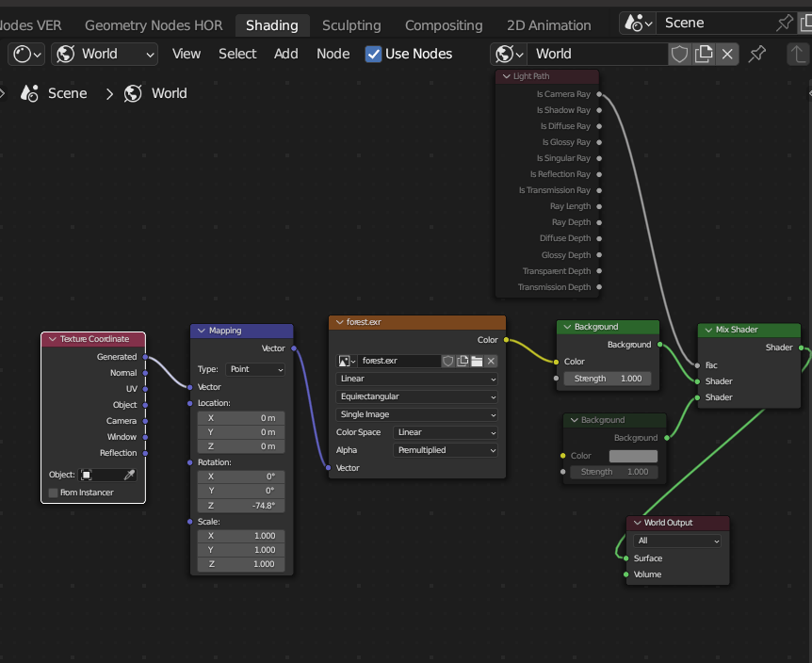Screen dimensions: 812x663
Task: Collapse the top Background node
Action: [567, 327]
